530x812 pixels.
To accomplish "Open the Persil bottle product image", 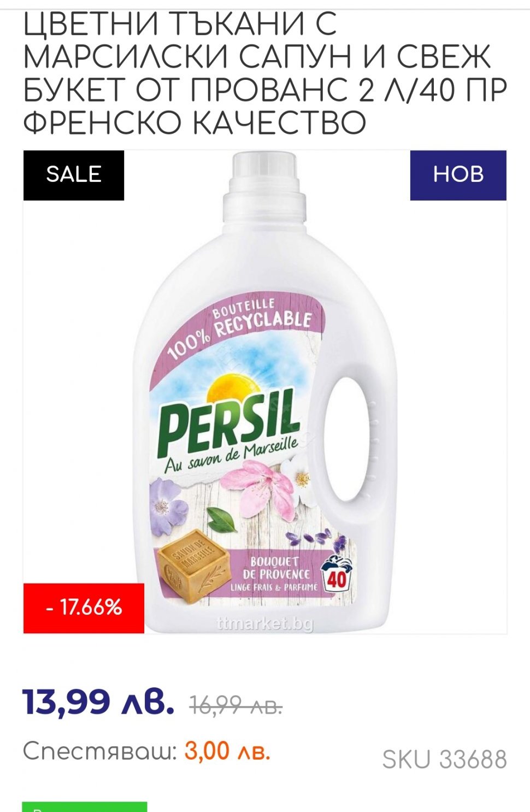I will [x=265, y=392].
